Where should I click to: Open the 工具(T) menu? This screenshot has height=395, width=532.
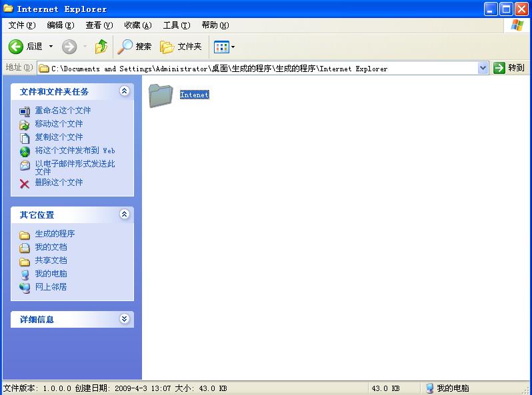coord(177,25)
